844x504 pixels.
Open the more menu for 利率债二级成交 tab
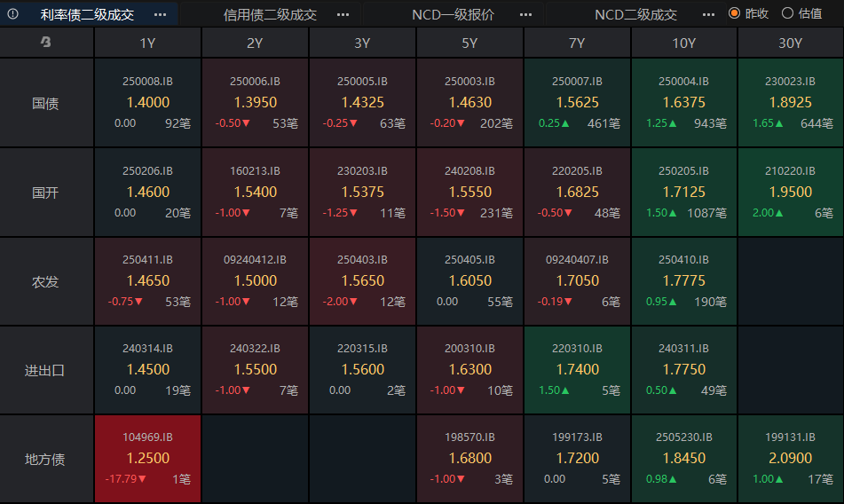tap(160, 14)
